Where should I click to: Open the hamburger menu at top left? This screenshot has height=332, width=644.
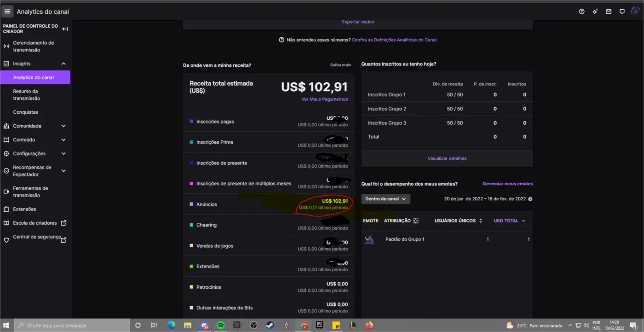pyautogui.click(x=7, y=12)
